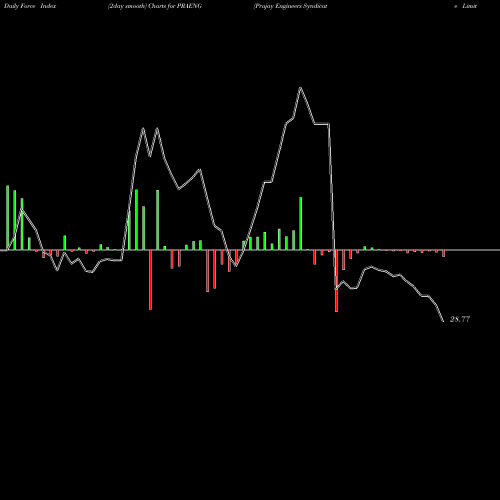Image resolution: width=500 pixels, height=500 pixels.
Task: Click the 'Limit' text at top right
Action: pos(469,6)
